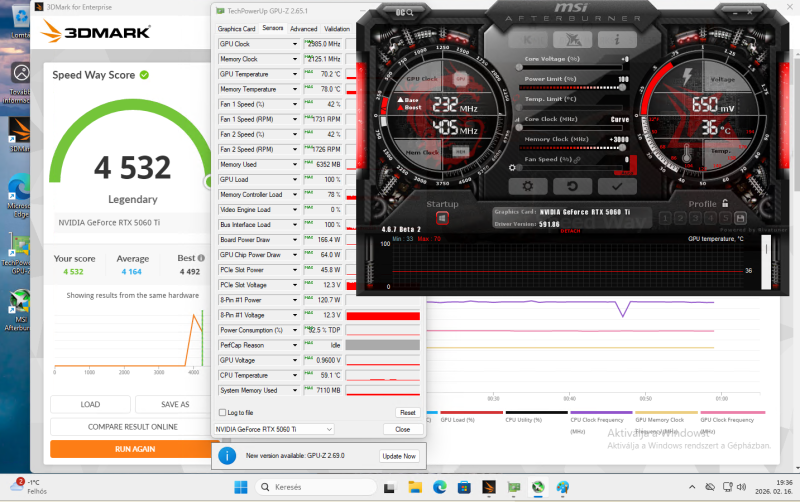Click the fan settings gear beside Fan Speed slider

[512, 167]
